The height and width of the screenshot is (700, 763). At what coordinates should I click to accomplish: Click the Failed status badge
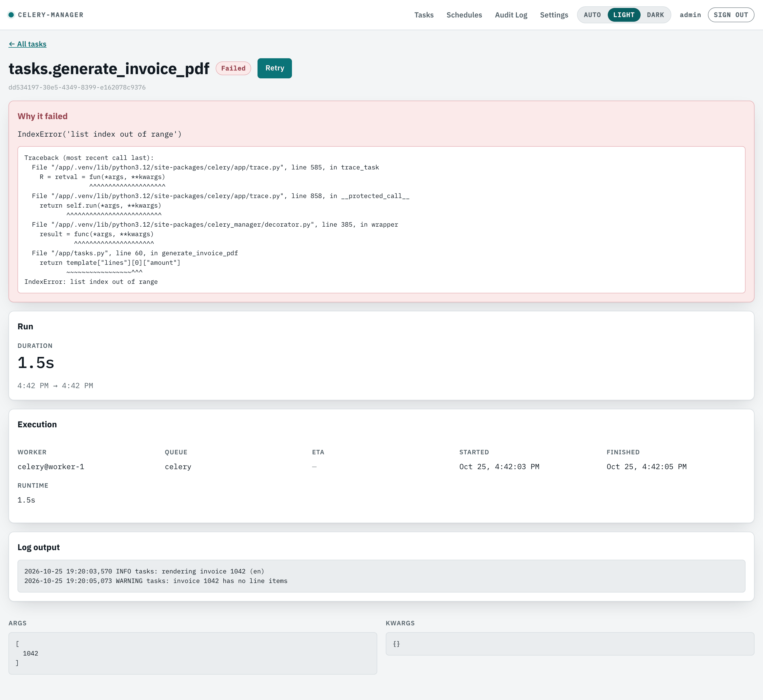233,68
